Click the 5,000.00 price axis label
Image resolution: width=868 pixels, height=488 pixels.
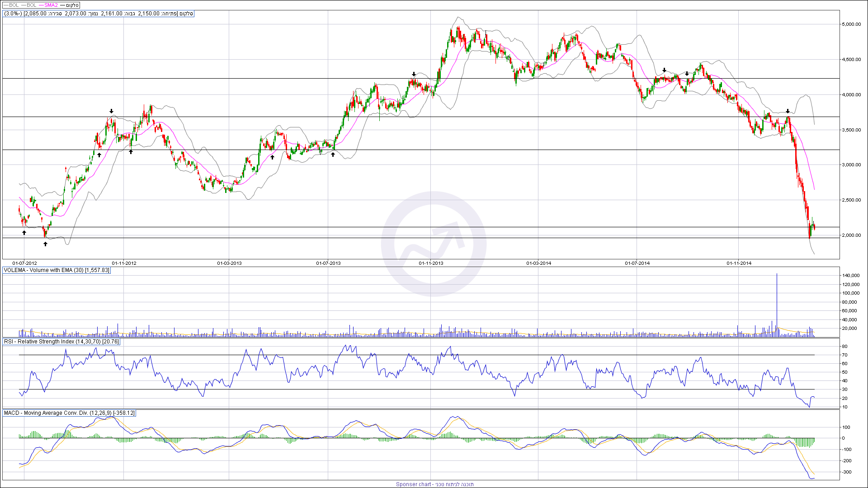[x=851, y=24]
